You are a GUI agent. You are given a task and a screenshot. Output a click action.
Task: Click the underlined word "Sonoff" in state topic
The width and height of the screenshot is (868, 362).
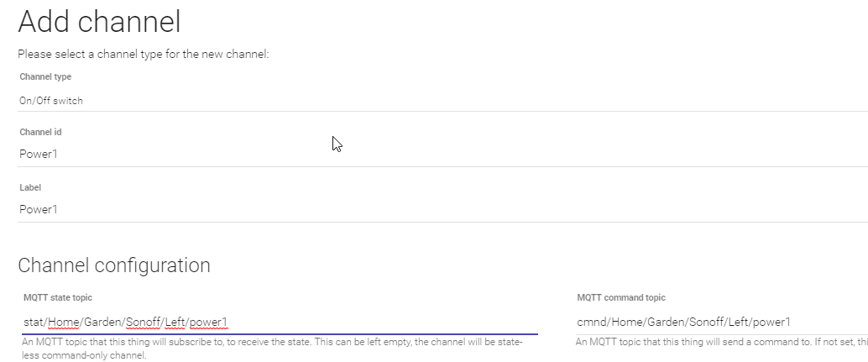[x=144, y=323]
